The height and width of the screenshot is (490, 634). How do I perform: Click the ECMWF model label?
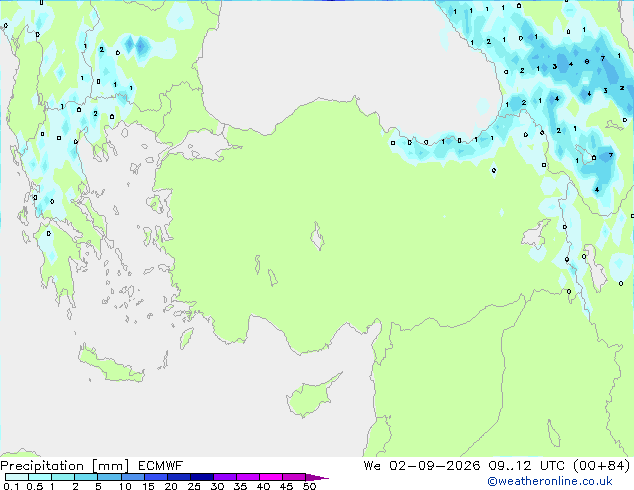161,466
